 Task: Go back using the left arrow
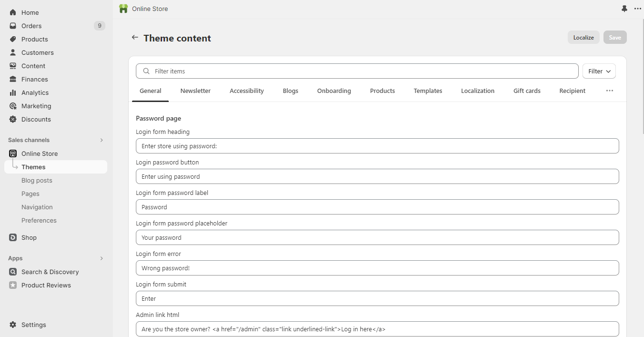coord(135,38)
